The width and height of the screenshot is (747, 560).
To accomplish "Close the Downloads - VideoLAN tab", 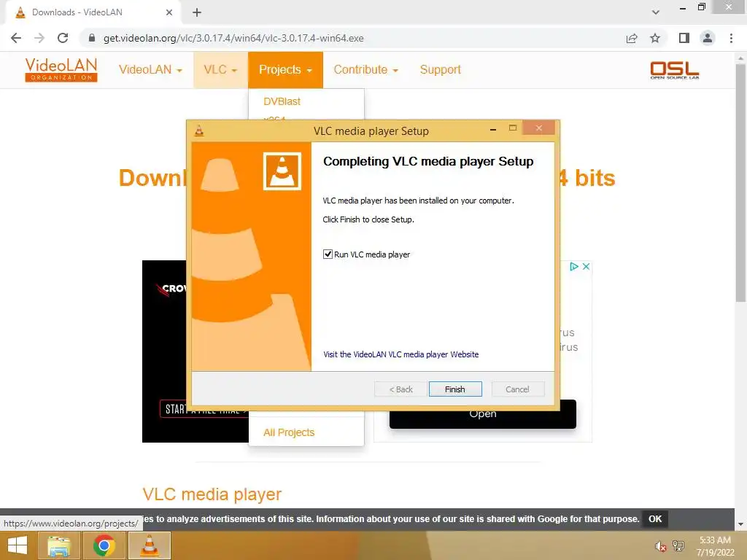I will click(x=169, y=12).
